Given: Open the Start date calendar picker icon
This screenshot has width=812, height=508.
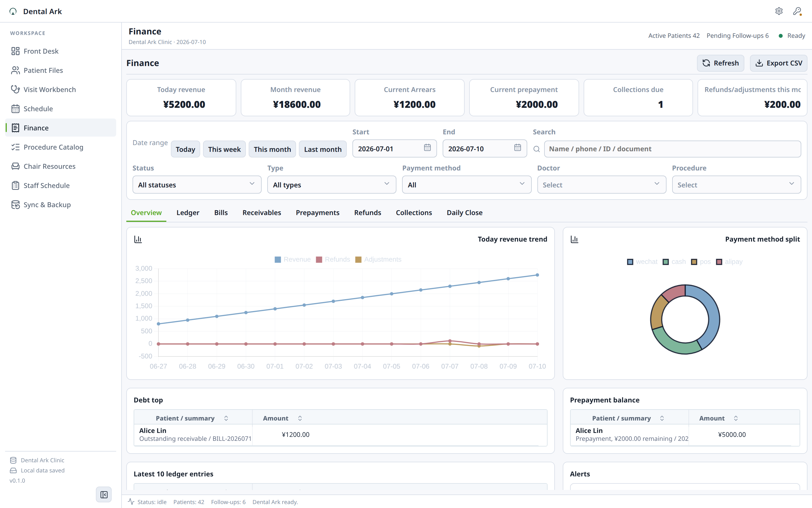Looking at the screenshot, I should pyautogui.click(x=427, y=148).
